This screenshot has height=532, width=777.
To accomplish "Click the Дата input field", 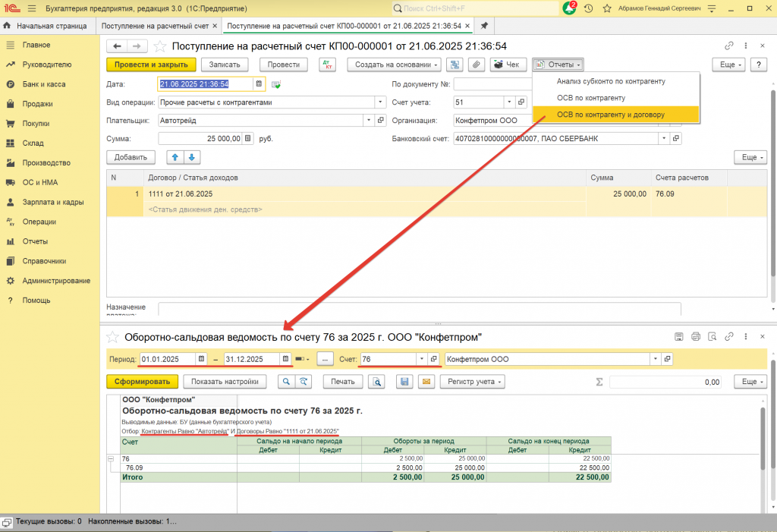I will pyautogui.click(x=206, y=84).
